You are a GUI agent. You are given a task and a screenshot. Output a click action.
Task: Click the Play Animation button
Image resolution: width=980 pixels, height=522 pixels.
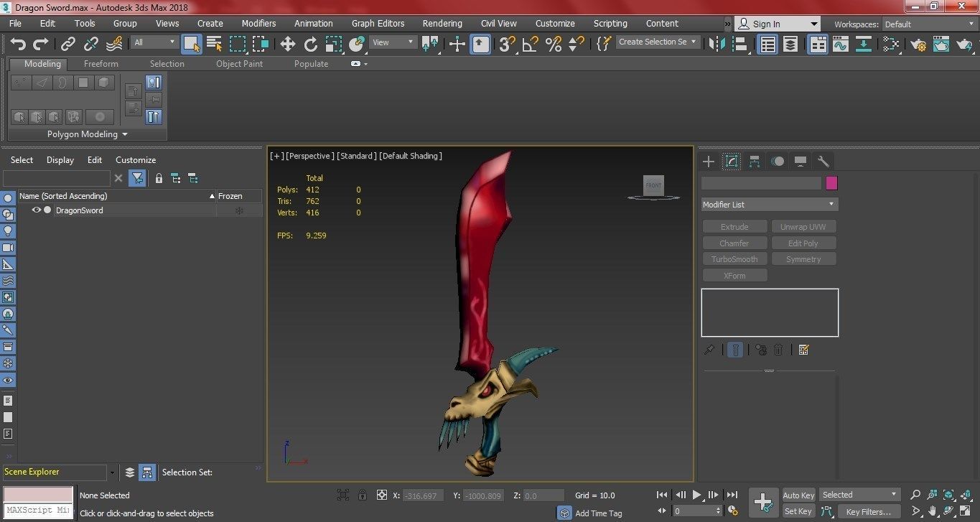point(696,495)
